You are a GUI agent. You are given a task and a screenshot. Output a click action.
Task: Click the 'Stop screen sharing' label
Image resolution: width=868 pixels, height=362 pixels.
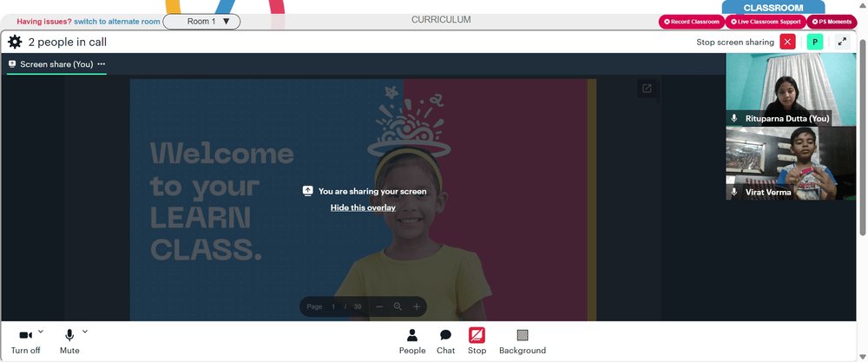tap(735, 42)
